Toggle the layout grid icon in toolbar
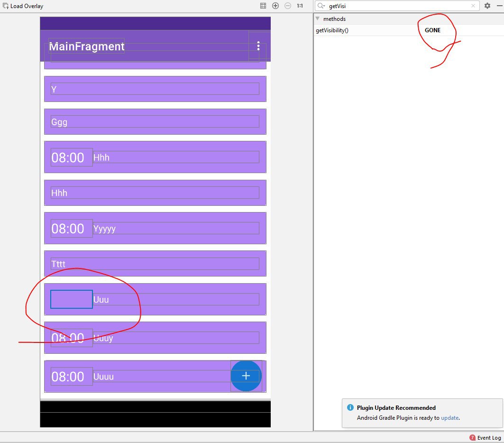Viewport: 504px width, 443px height. point(263,6)
